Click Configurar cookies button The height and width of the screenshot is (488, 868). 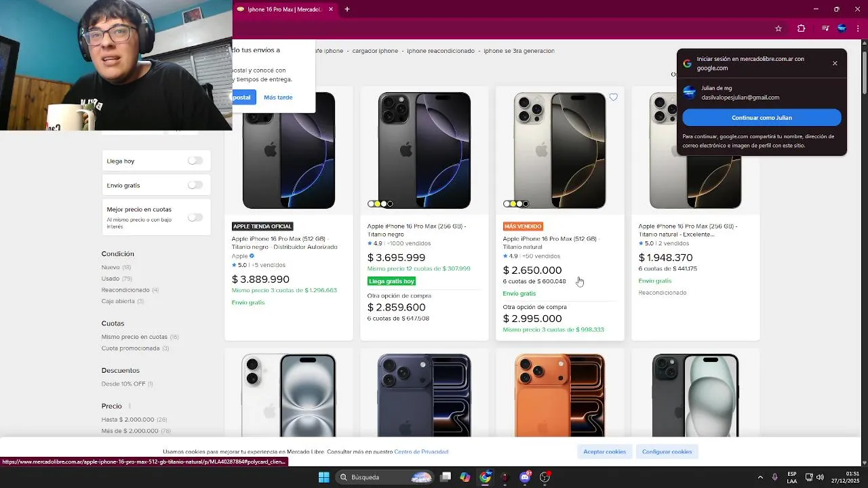(x=667, y=451)
